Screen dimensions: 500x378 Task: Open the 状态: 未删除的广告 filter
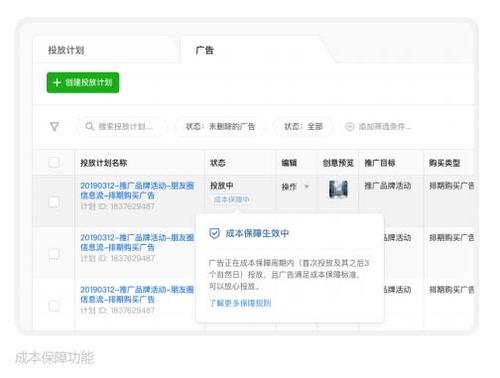pos(220,126)
